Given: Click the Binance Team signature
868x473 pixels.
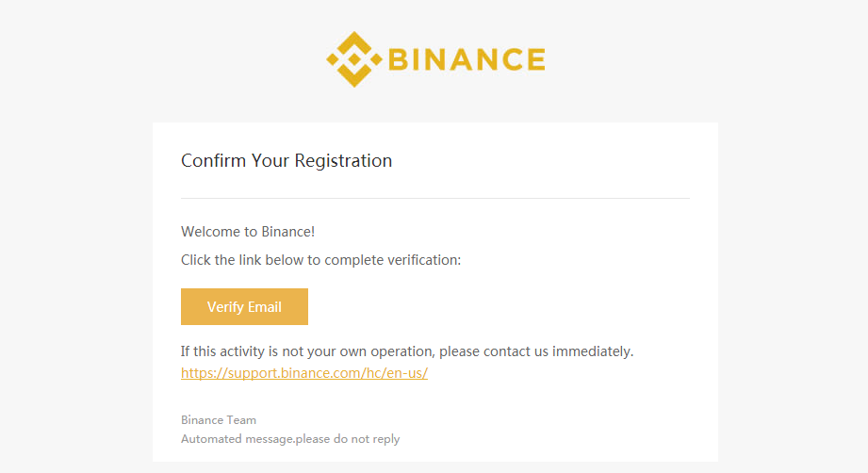Looking at the screenshot, I should click(x=219, y=420).
